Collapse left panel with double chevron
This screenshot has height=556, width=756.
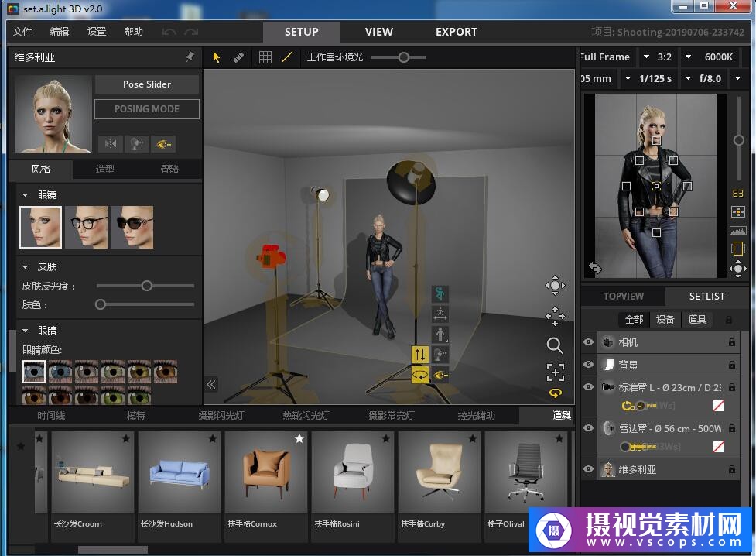pyautogui.click(x=211, y=385)
